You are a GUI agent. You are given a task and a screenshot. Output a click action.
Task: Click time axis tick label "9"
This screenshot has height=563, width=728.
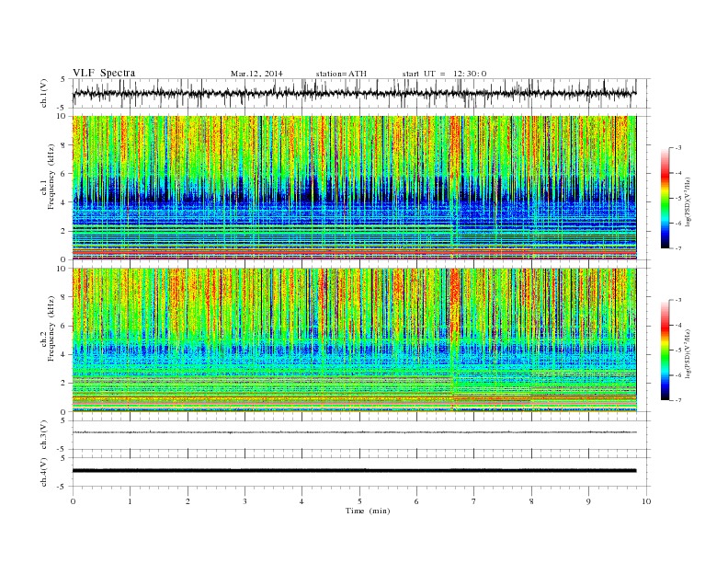pyautogui.click(x=588, y=501)
